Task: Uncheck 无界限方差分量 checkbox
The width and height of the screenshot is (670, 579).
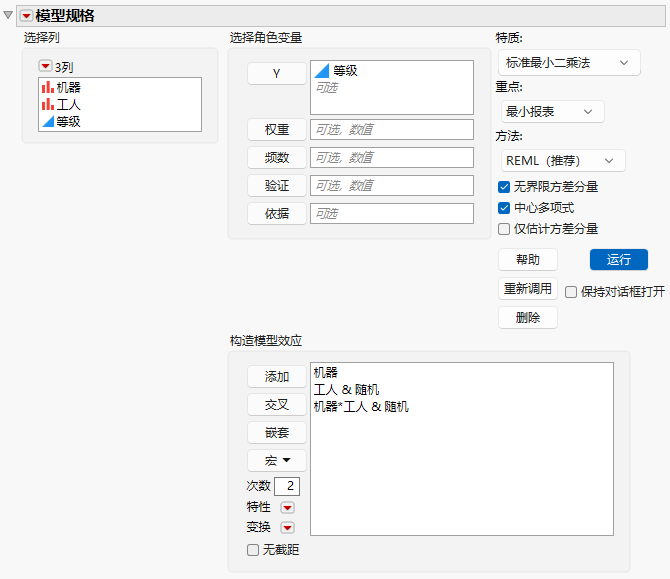Action: [504, 187]
